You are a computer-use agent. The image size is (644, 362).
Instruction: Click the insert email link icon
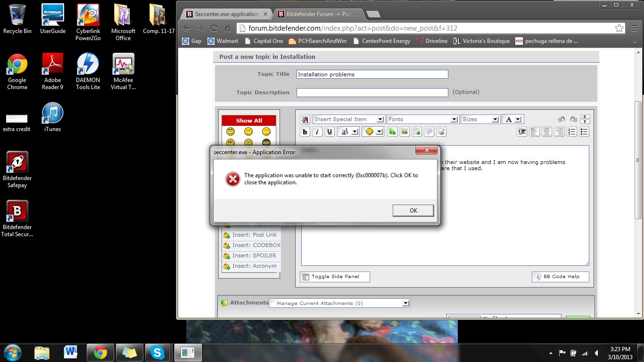tap(416, 132)
